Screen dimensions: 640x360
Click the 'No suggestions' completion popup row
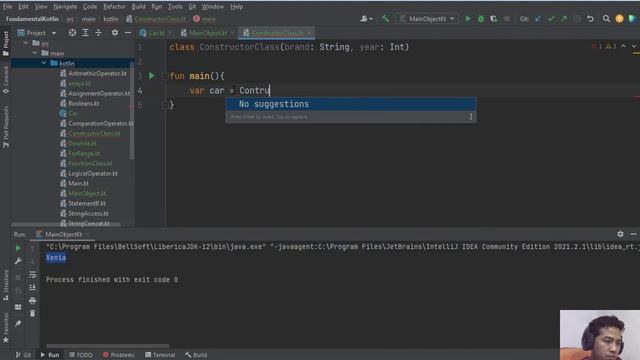pos(351,104)
